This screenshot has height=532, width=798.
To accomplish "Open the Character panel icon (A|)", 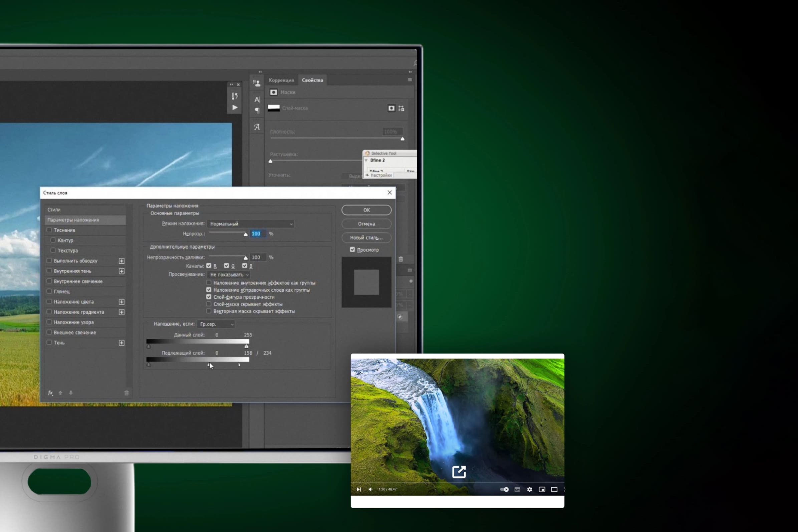I will pos(257,99).
